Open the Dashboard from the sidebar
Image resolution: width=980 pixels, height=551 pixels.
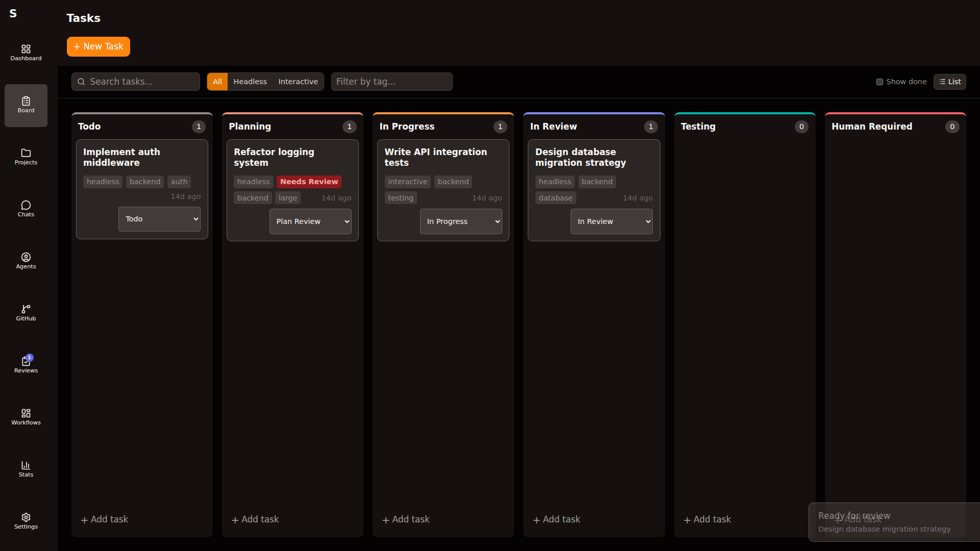tap(26, 53)
